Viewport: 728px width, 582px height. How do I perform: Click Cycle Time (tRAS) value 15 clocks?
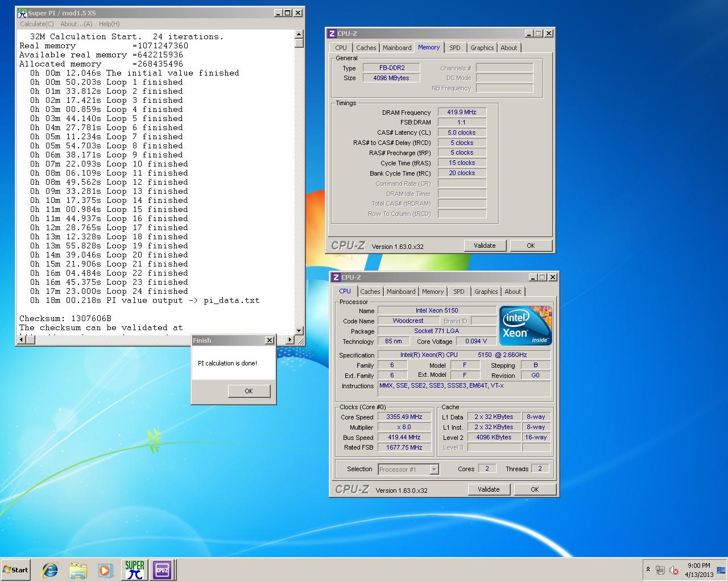(x=462, y=163)
